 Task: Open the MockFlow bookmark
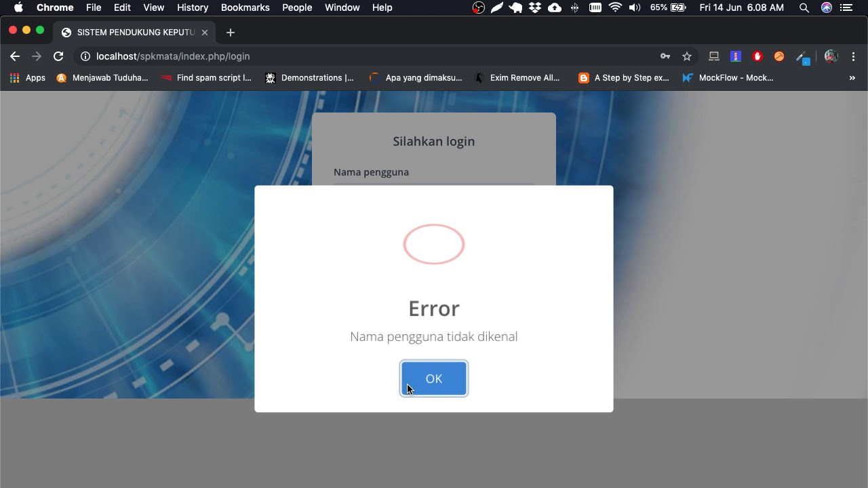tap(728, 78)
